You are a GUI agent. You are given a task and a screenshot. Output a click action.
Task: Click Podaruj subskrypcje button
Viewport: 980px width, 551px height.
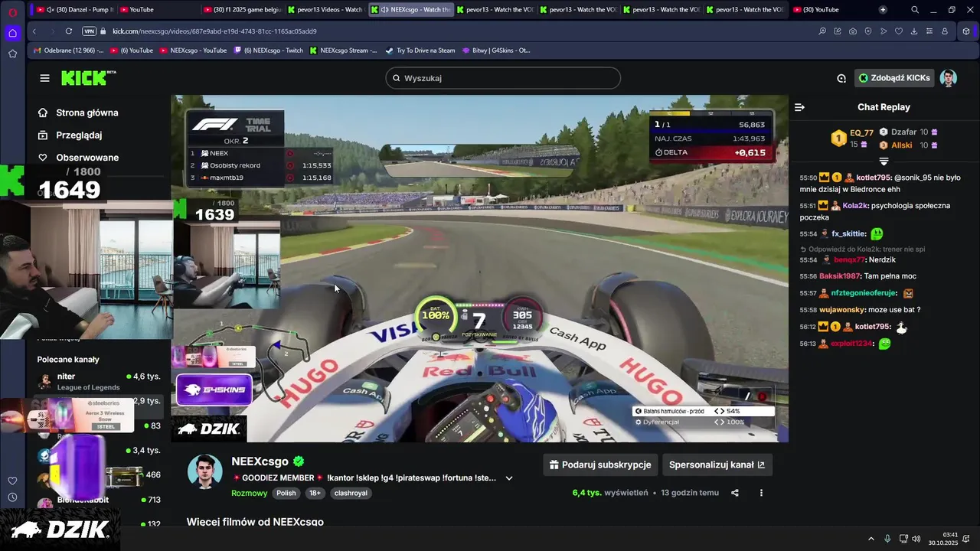click(x=600, y=465)
